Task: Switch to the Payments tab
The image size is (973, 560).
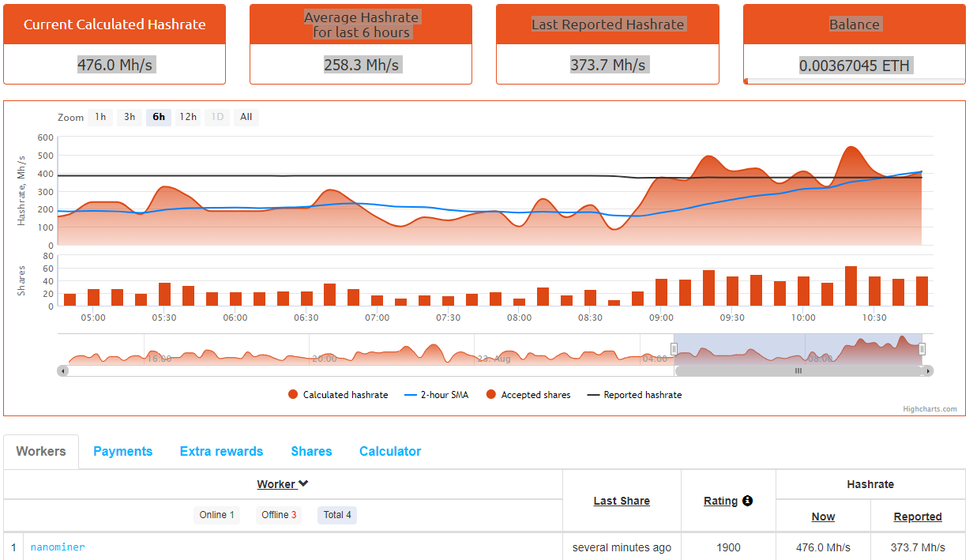Action: coord(122,452)
